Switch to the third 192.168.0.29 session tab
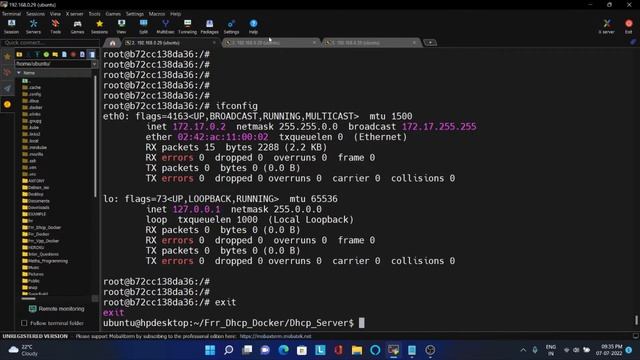 click(371, 43)
